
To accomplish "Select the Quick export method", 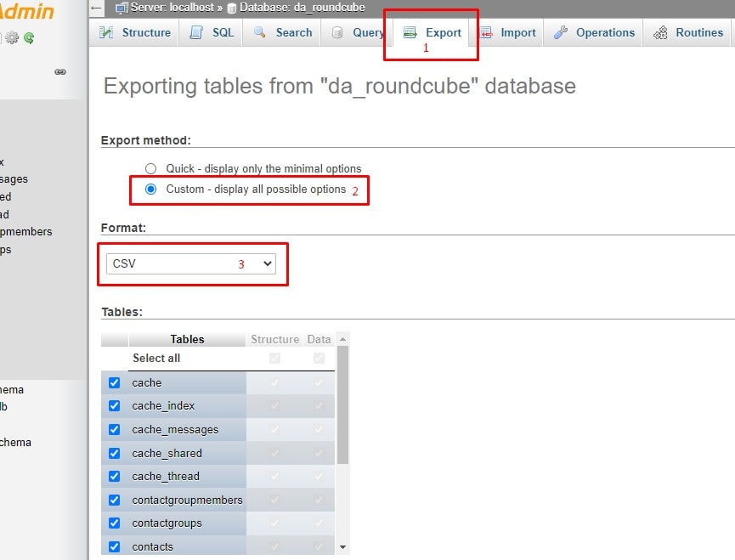I will click(x=150, y=169).
